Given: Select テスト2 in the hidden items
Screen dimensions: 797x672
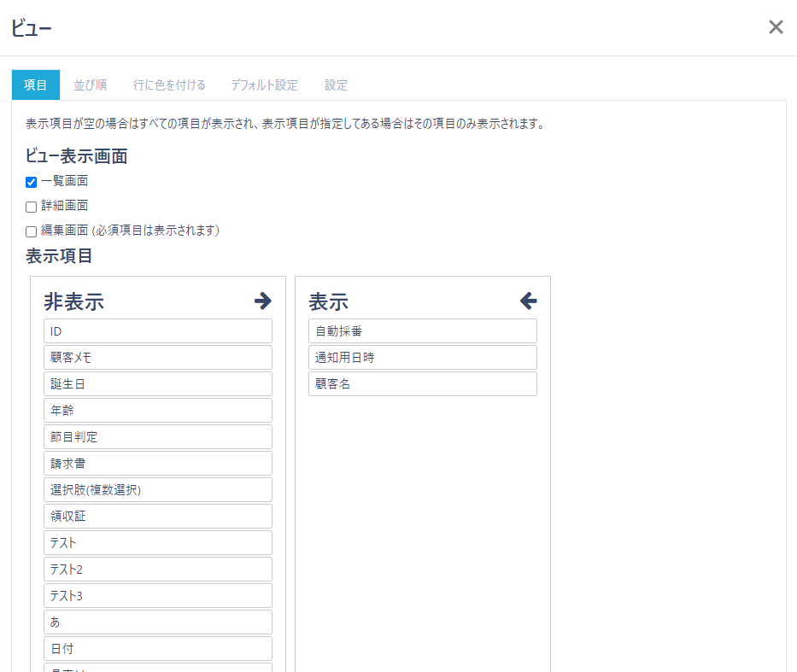Looking at the screenshot, I should tap(158, 569).
